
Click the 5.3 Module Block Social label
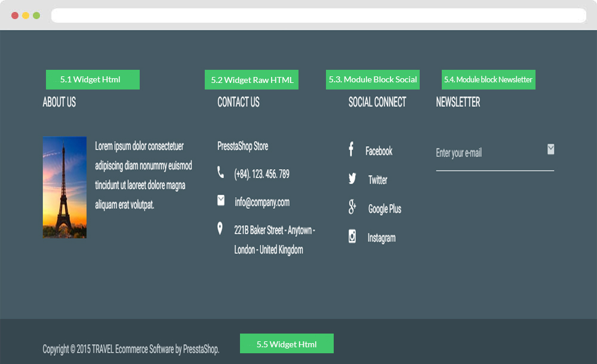coord(373,80)
